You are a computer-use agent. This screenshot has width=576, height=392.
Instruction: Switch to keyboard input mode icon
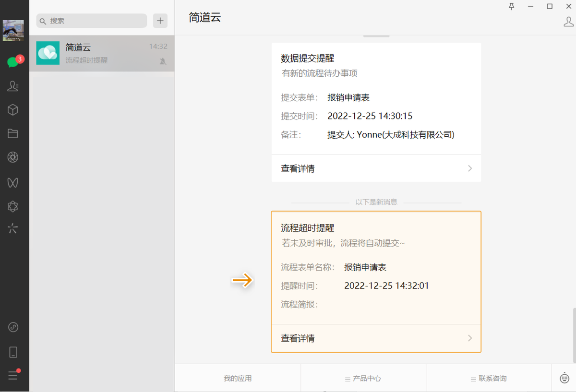564,378
